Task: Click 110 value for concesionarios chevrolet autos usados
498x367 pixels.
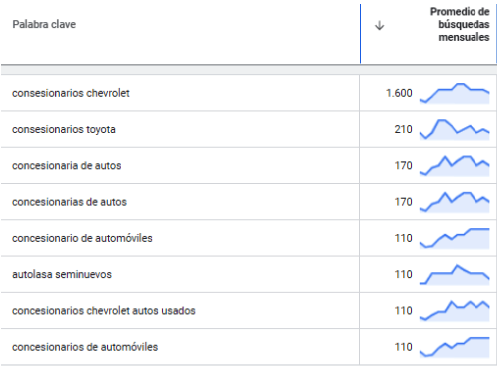Action: click(403, 311)
